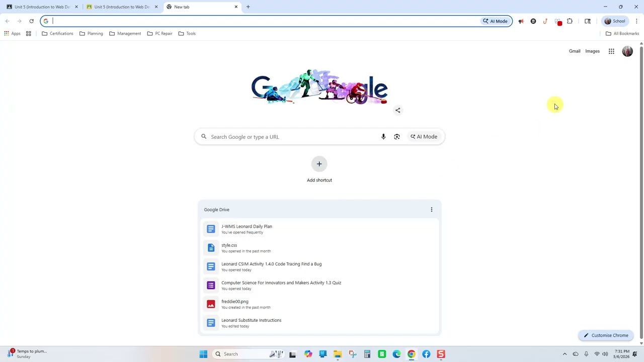644x362 pixels.
Task: Open the Calculator app in taskbar
Action: (x=367, y=354)
